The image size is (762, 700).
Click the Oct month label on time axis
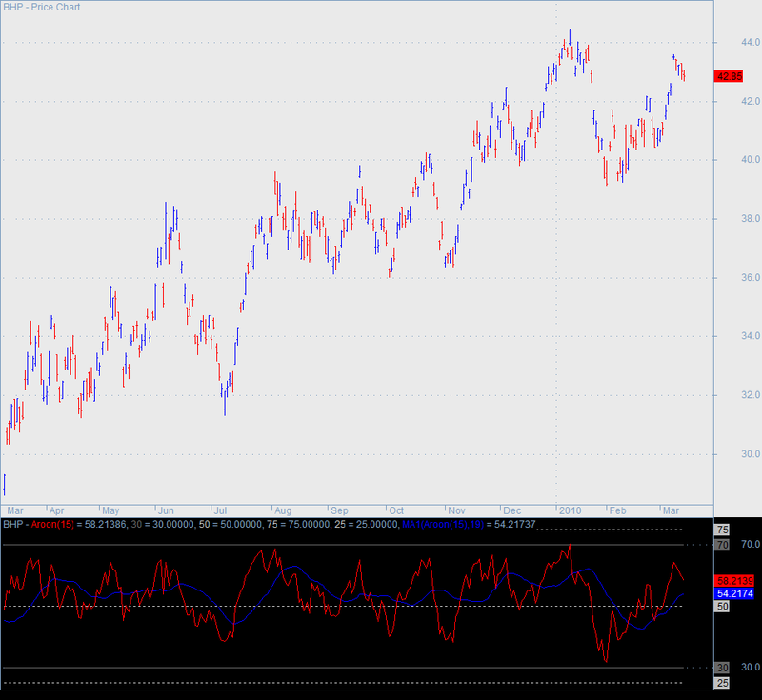(x=396, y=511)
